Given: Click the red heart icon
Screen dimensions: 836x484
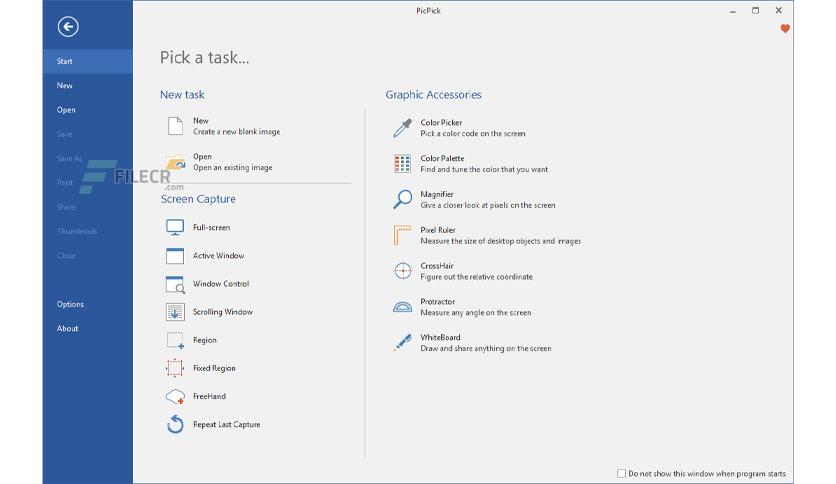Looking at the screenshot, I should 785,29.
